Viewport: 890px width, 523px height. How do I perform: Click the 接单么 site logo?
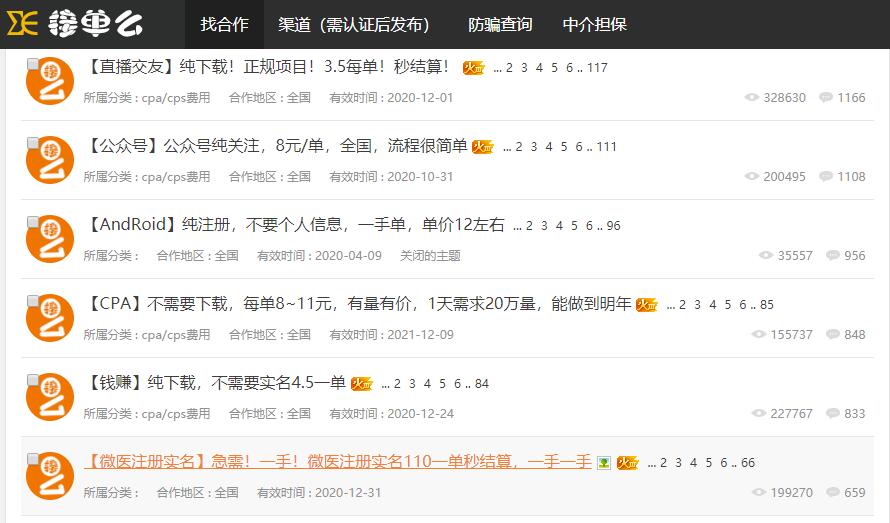[x=76, y=24]
